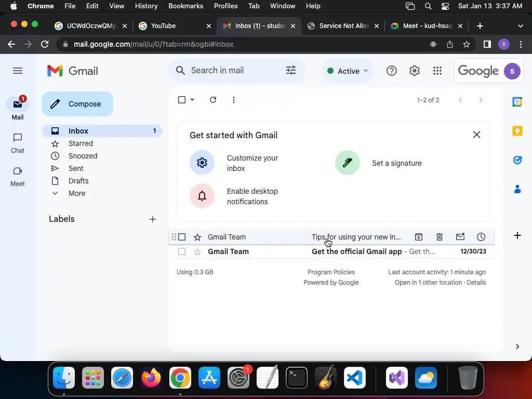Open Chat in the left rail
This screenshot has height=399, width=532.
[x=18, y=143]
